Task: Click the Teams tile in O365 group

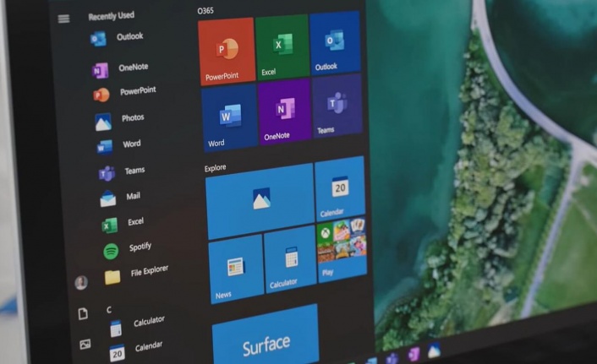Action: tap(337, 106)
